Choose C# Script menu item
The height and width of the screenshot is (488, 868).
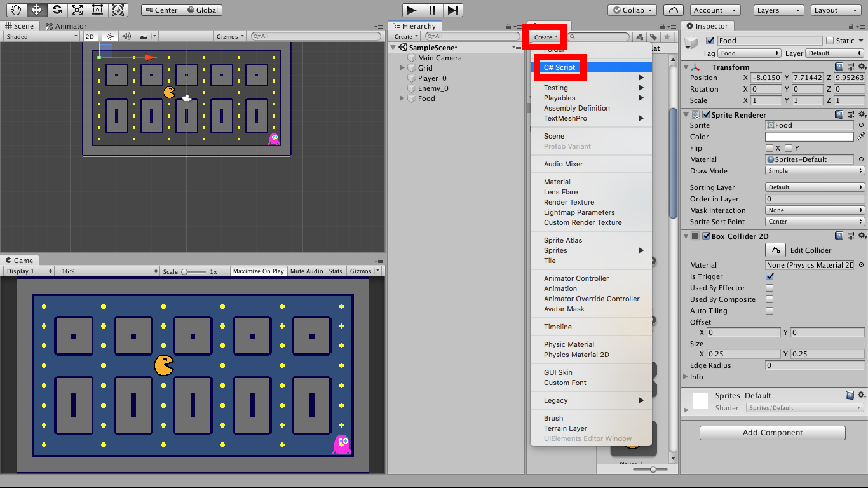tap(591, 67)
